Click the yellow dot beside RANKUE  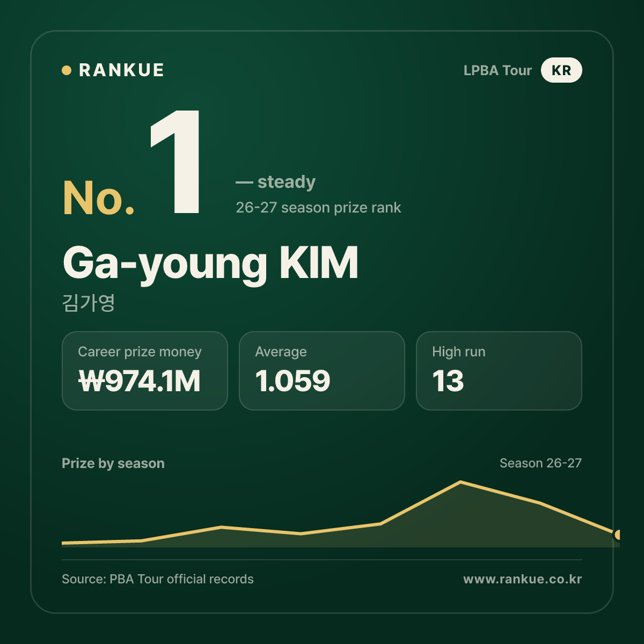tap(67, 70)
